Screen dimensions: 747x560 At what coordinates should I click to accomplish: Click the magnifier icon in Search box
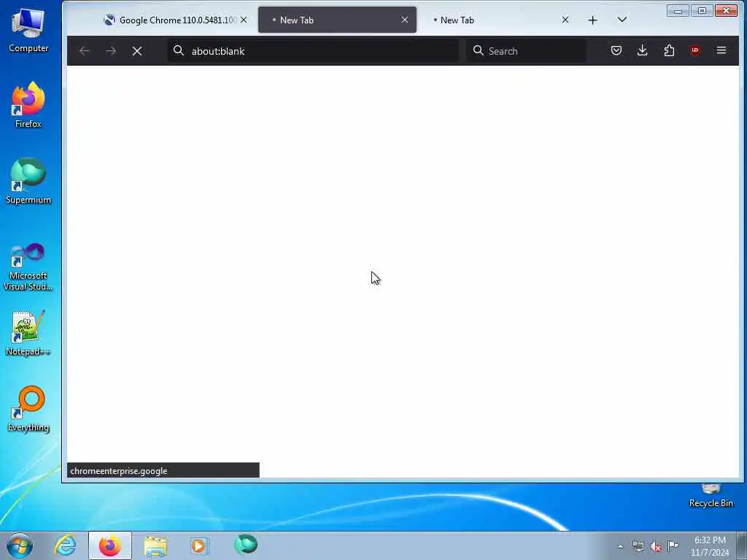[x=479, y=50]
